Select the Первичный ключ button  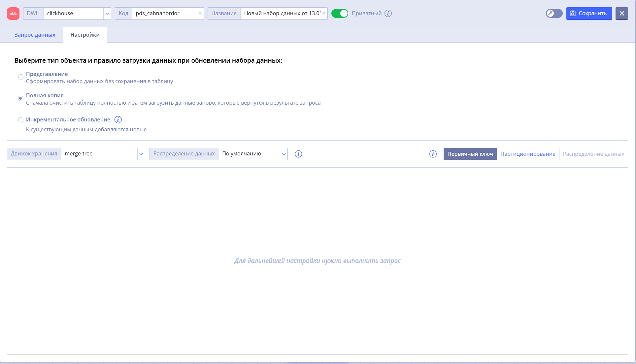(x=470, y=154)
